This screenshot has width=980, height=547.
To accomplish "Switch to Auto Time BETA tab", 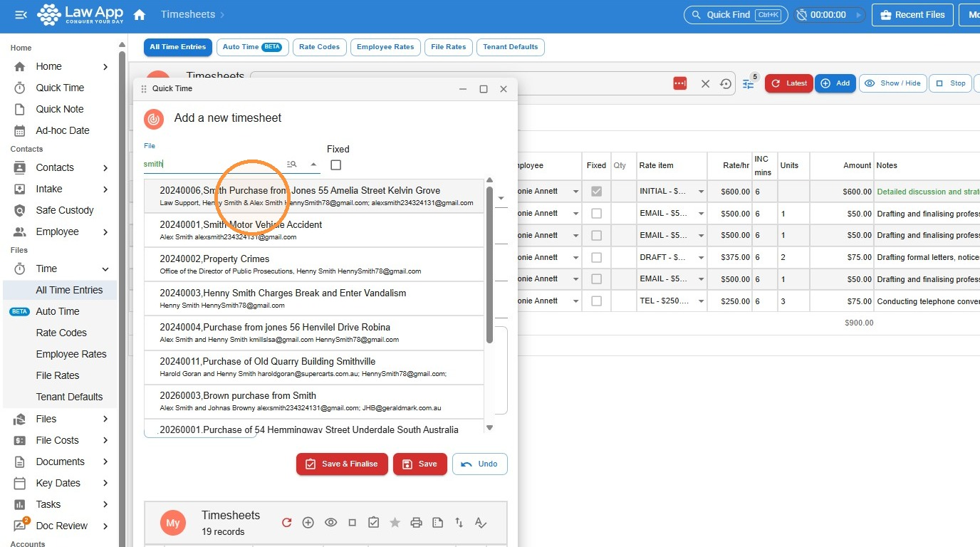I will click(x=252, y=47).
